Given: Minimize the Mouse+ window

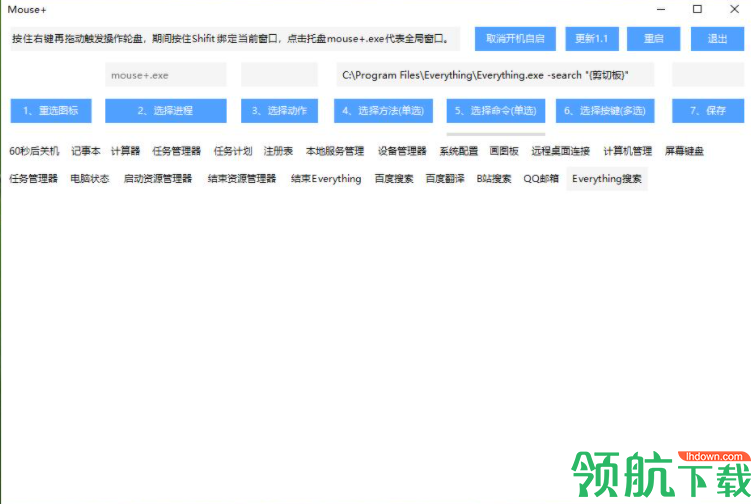Looking at the screenshot, I should (x=661, y=9).
